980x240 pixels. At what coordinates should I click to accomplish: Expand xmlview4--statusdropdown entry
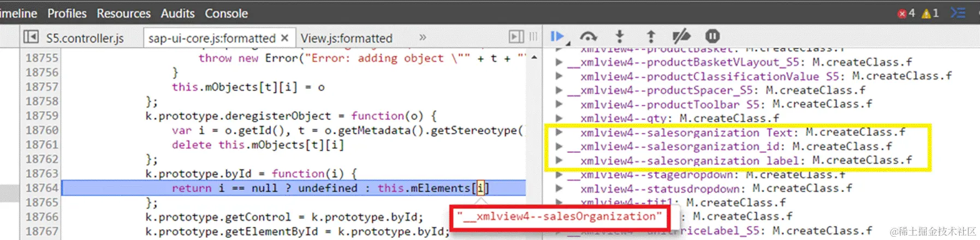pos(559,188)
